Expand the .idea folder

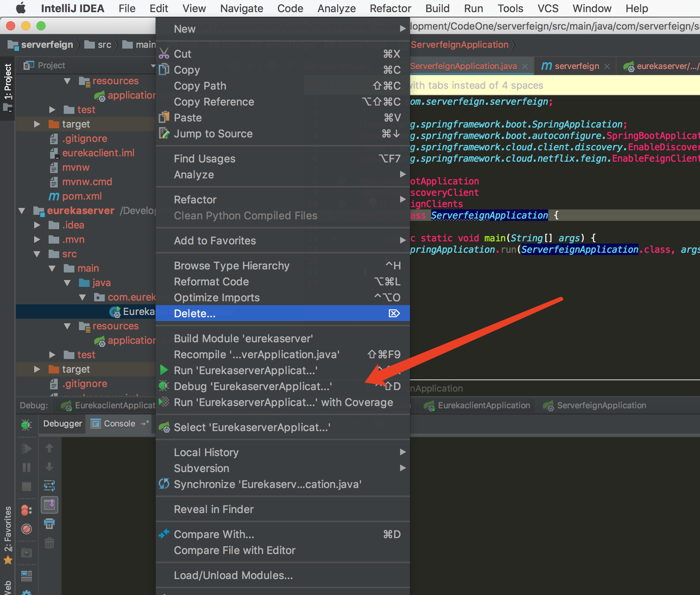37,225
